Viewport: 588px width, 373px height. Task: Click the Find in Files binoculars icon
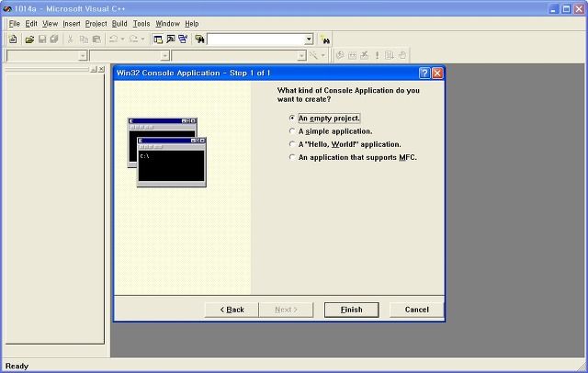pyautogui.click(x=199, y=39)
